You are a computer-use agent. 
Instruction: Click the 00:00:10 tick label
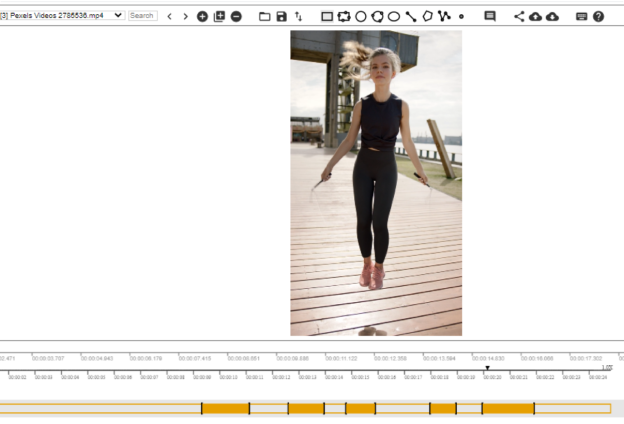point(228,377)
